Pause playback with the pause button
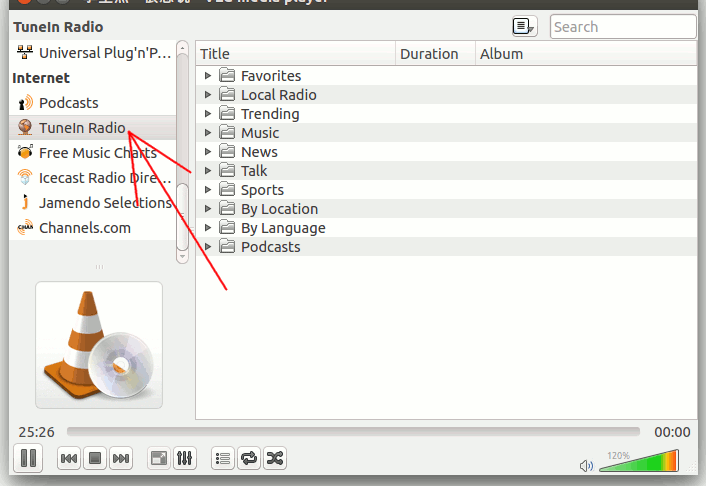 [x=28, y=458]
